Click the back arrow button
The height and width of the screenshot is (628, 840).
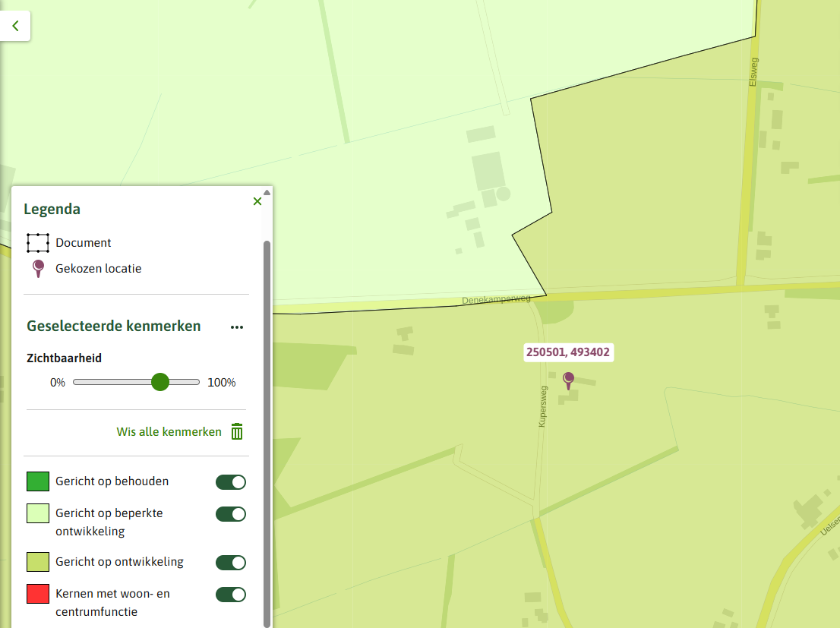pos(15,26)
